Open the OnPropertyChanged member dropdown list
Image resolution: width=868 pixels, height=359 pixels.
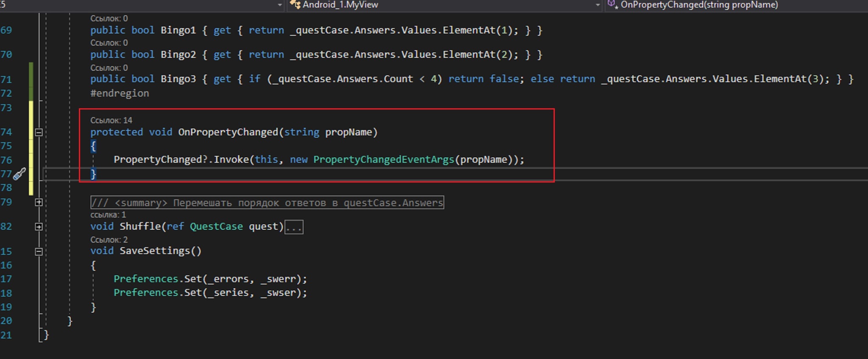(699, 5)
